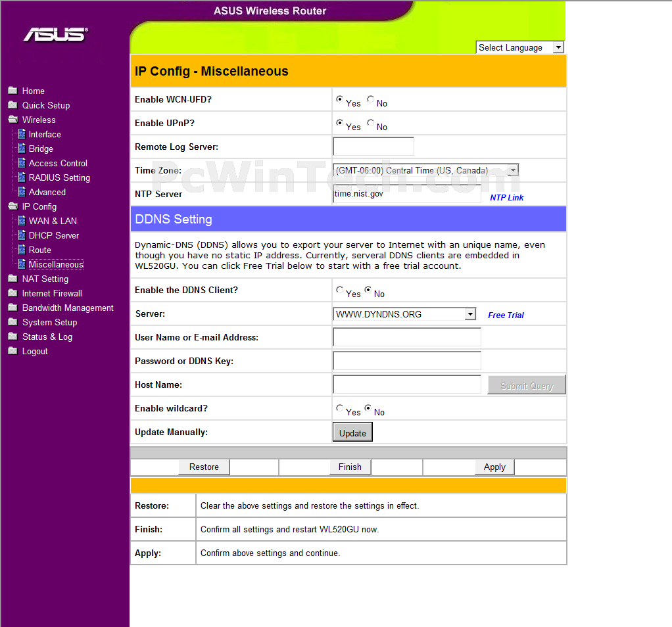This screenshot has width=672, height=627.
Task: Open the Status & Log menu
Action: click(47, 337)
